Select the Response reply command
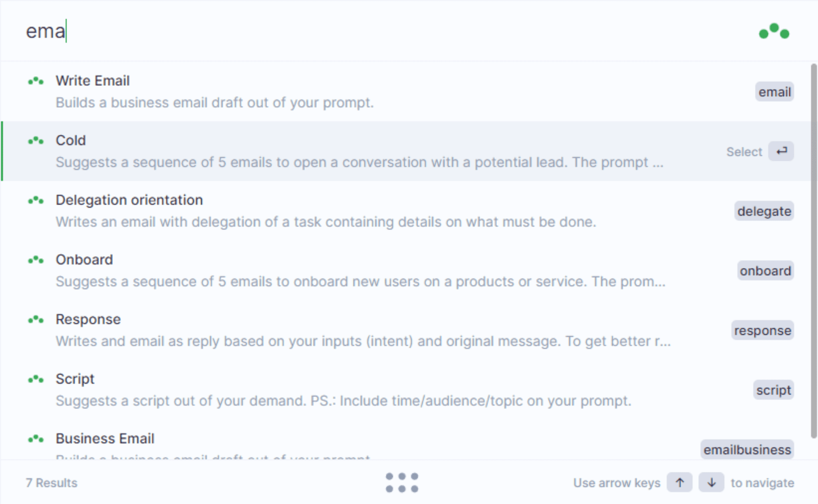 [x=406, y=330]
